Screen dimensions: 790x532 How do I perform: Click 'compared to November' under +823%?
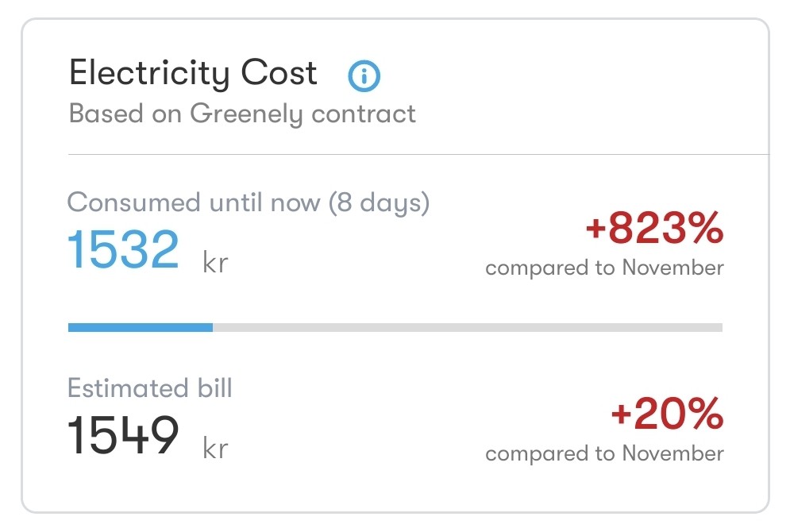pos(604,268)
